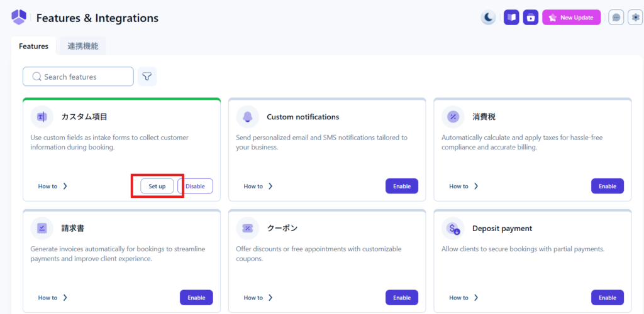
Task: Enable the Deposit payment feature
Action: pos(608,298)
